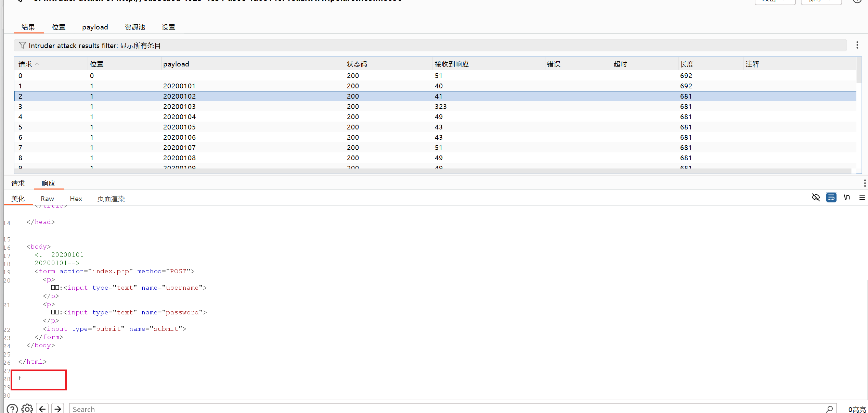
Task: Sort results by 状态码 column
Action: click(357, 64)
